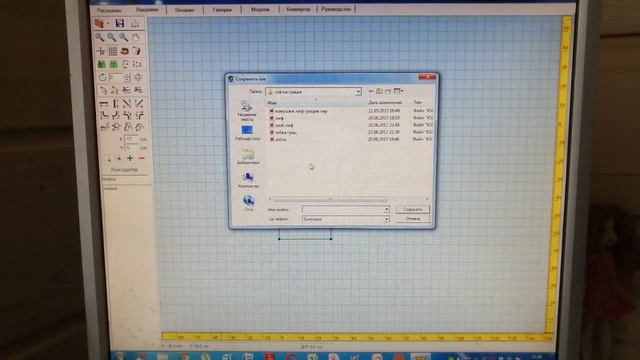Click the green plus add icon
640x360 pixels.
point(130,158)
